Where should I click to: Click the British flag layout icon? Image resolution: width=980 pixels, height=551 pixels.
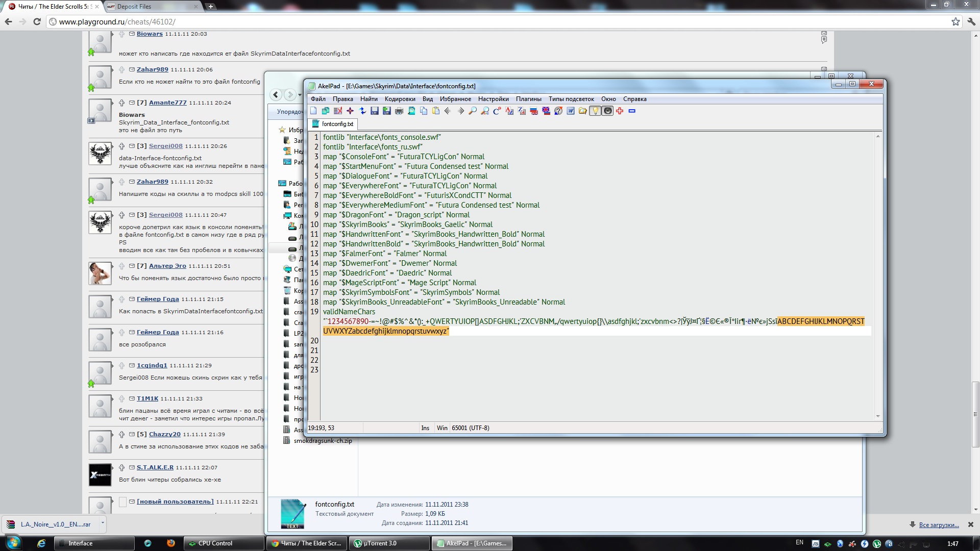pos(546,111)
